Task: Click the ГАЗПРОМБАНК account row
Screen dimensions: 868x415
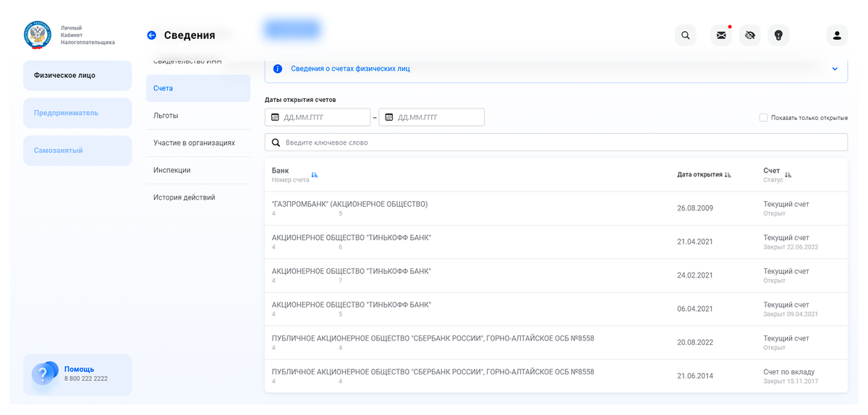Action: (556, 208)
